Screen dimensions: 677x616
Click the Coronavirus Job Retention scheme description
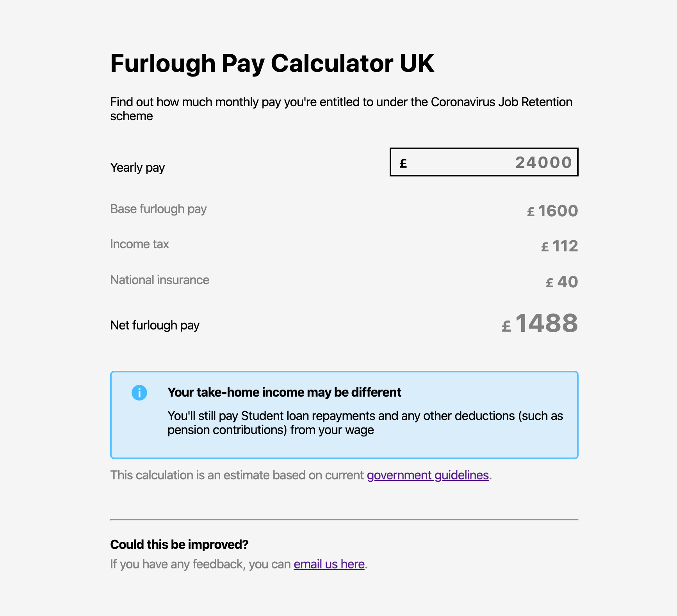[x=341, y=109]
